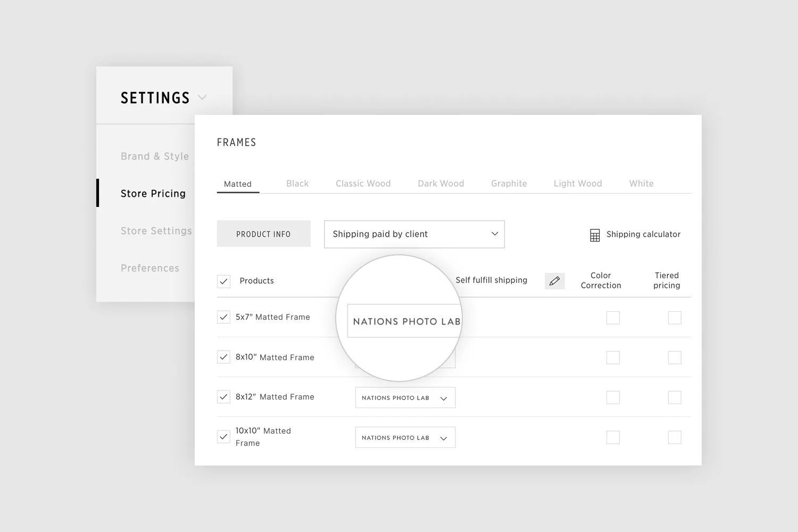The height and width of the screenshot is (532, 798).
Task: Toggle the Products select-all checkbox
Action: 224,281
